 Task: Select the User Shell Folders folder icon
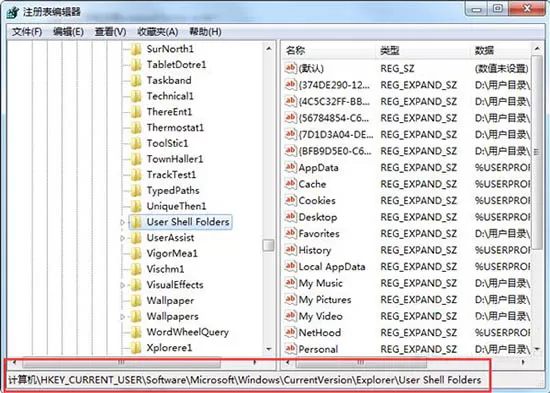coord(136,222)
